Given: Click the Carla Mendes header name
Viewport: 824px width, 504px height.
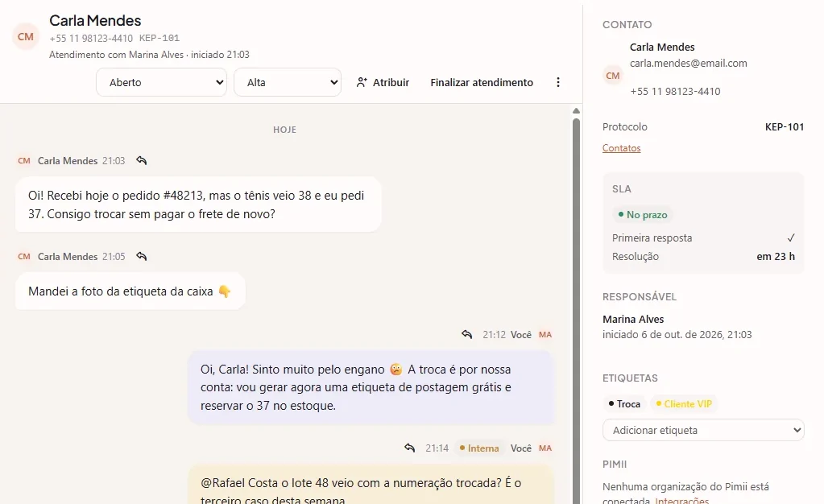Looking at the screenshot, I should 95,20.
